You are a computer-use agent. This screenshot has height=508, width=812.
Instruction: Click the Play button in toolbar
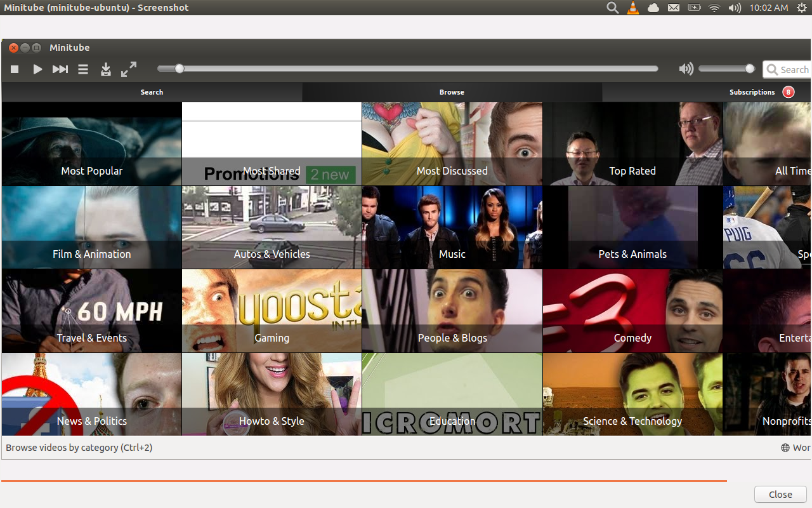click(x=37, y=69)
